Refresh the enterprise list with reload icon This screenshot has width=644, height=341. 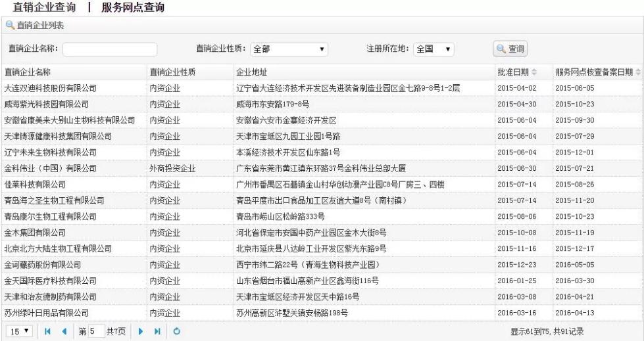[176, 330]
